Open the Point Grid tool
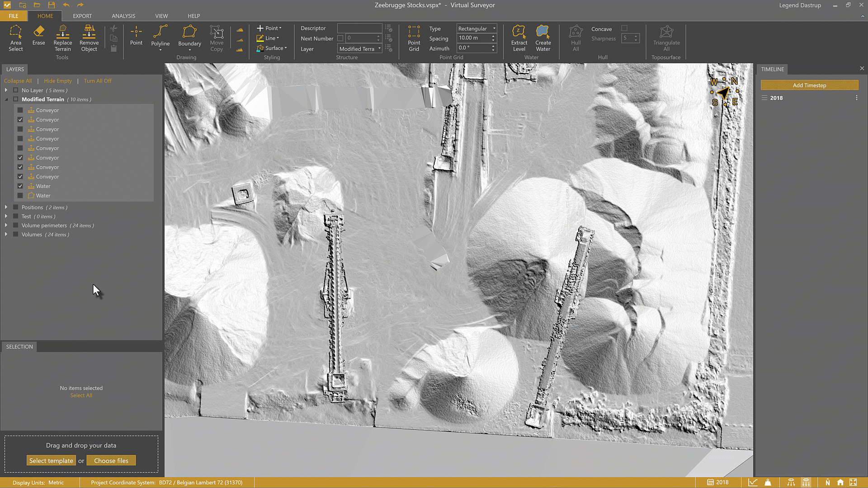 pos(414,38)
